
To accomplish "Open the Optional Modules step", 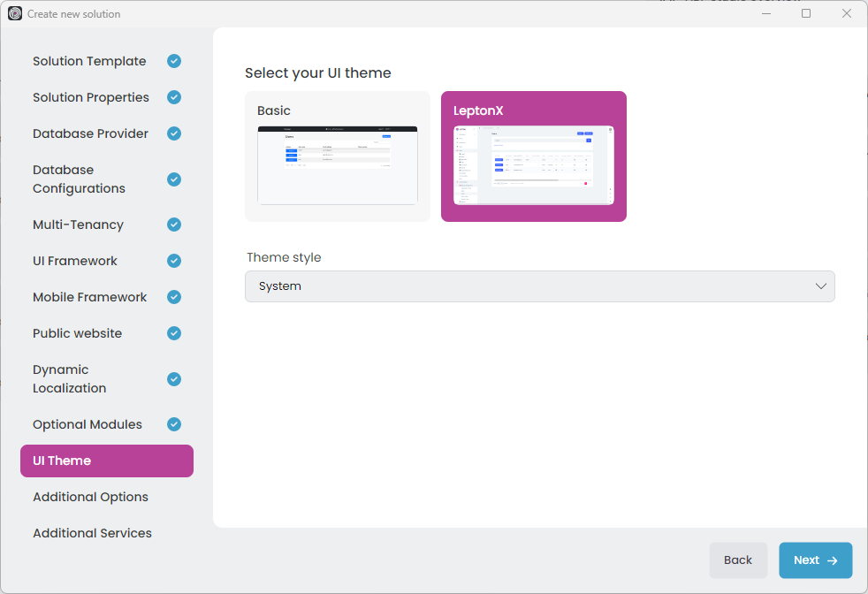I will point(107,424).
